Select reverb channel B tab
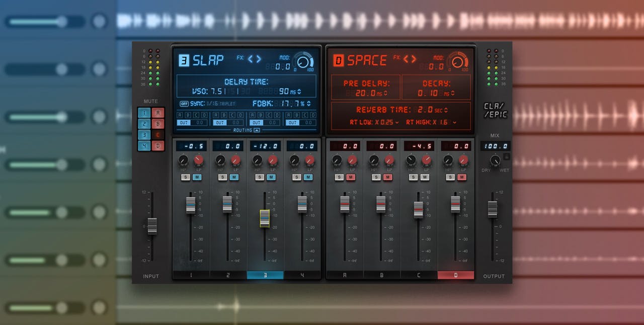Screen dimensions: 644x325 (x=382, y=275)
